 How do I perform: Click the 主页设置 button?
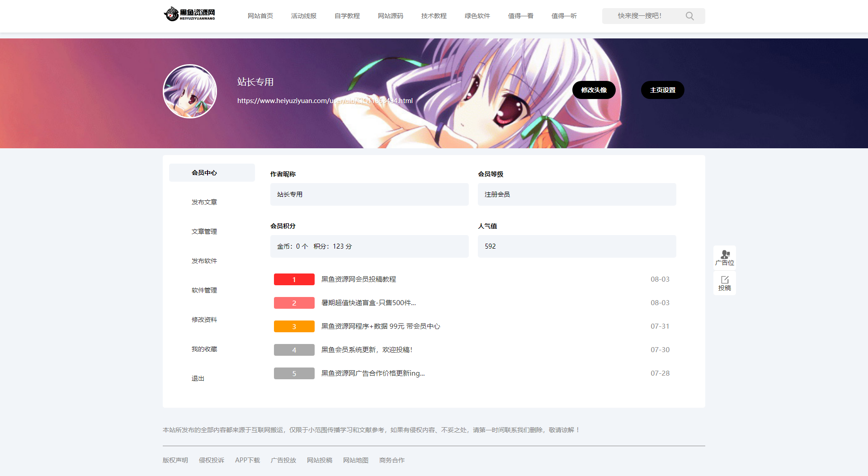click(x=662, y=90)
